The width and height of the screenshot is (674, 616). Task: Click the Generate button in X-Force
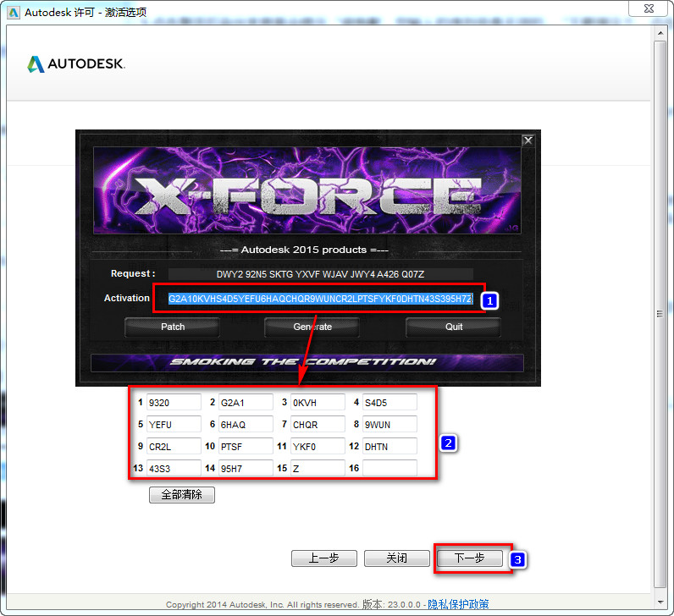pyautogui.click(x=312, y=327)
